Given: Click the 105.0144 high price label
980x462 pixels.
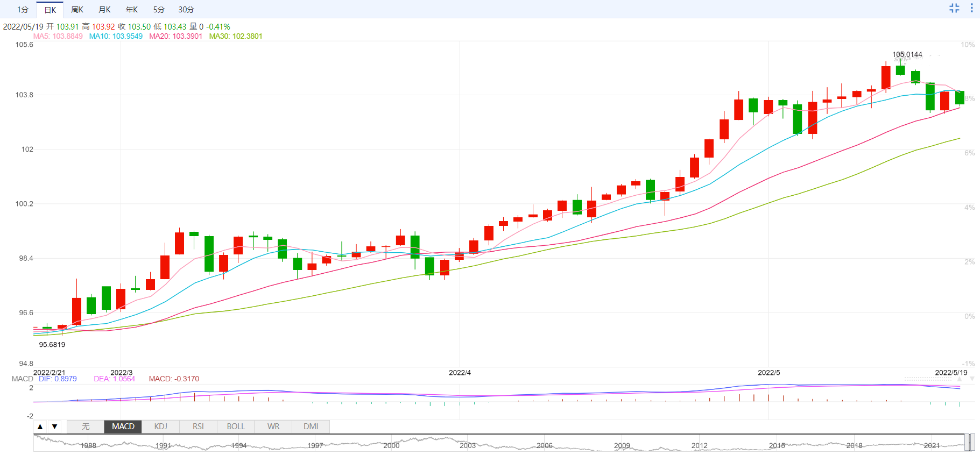Looking at the screenshot, I should click(907, 54).
